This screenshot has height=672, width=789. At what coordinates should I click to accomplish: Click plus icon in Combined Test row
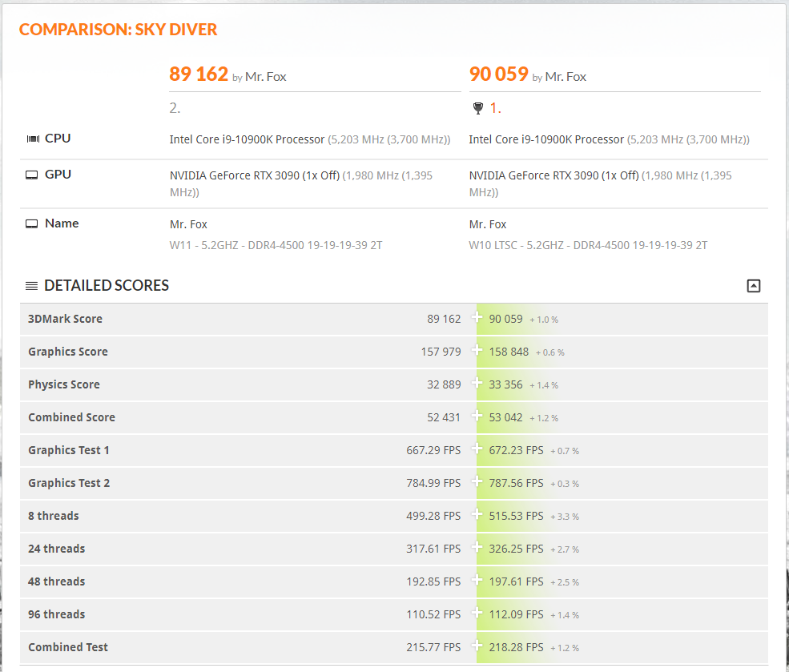[x=477, y=646]
